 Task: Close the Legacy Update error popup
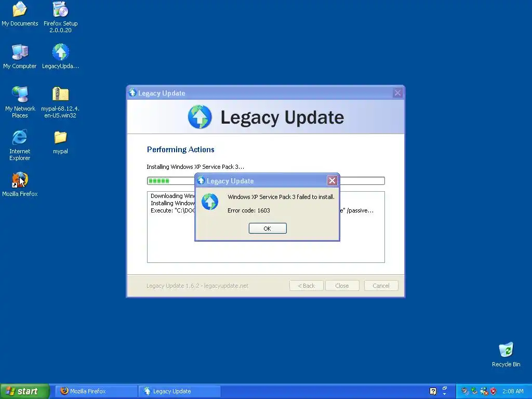(332, 180)
